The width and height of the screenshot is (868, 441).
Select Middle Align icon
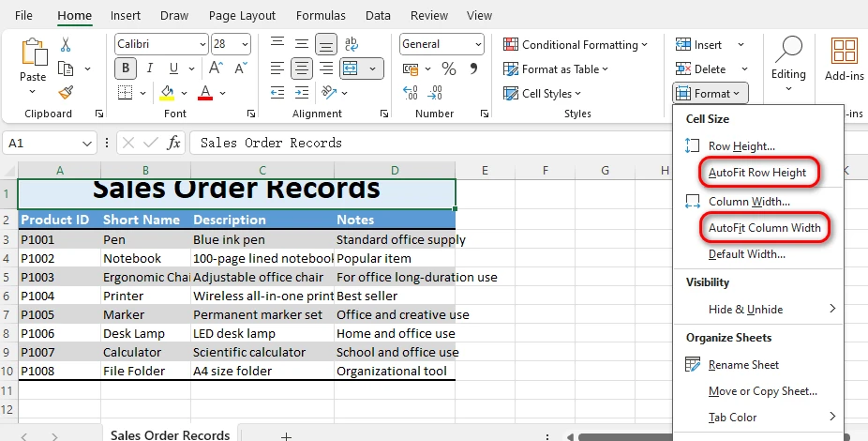point(302,44)
